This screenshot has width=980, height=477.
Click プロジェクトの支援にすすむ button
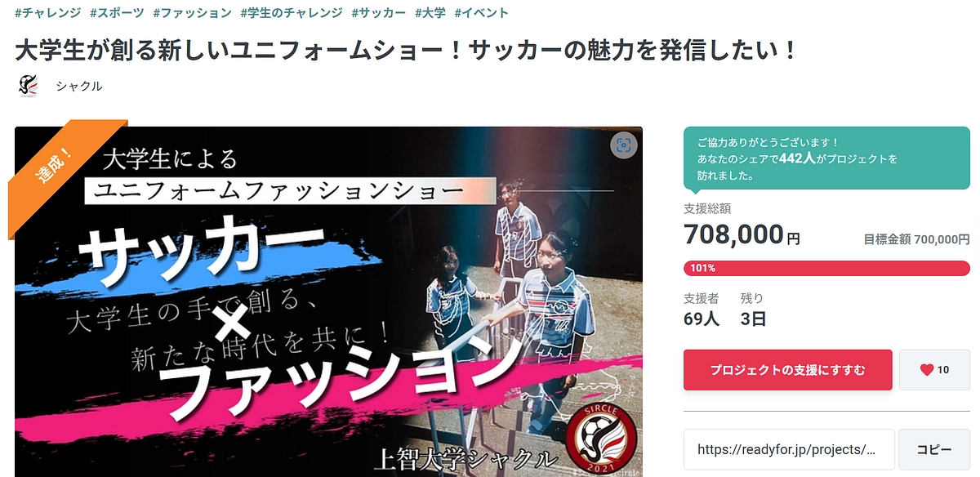click(x=787, y=370)
